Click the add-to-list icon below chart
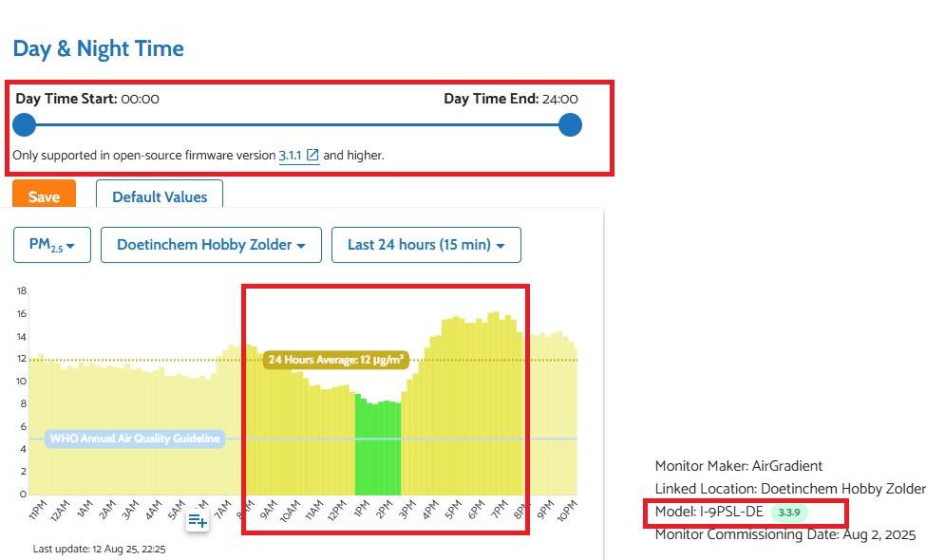945x560 pixels. click(198, 520)
